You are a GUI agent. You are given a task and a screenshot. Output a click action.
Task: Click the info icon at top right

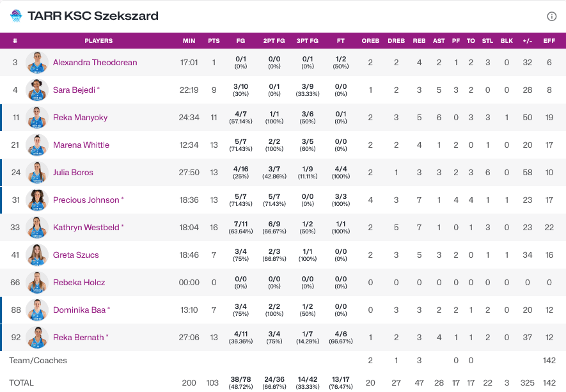click(551, 16)
